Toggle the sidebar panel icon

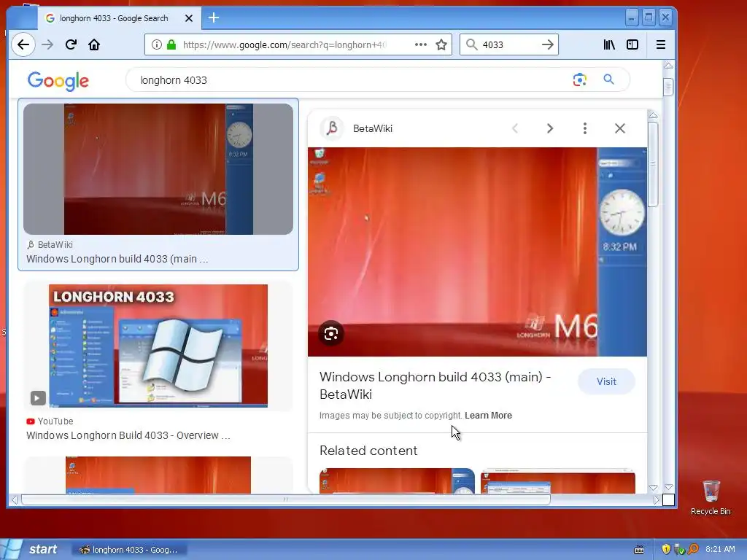[632, 44]
